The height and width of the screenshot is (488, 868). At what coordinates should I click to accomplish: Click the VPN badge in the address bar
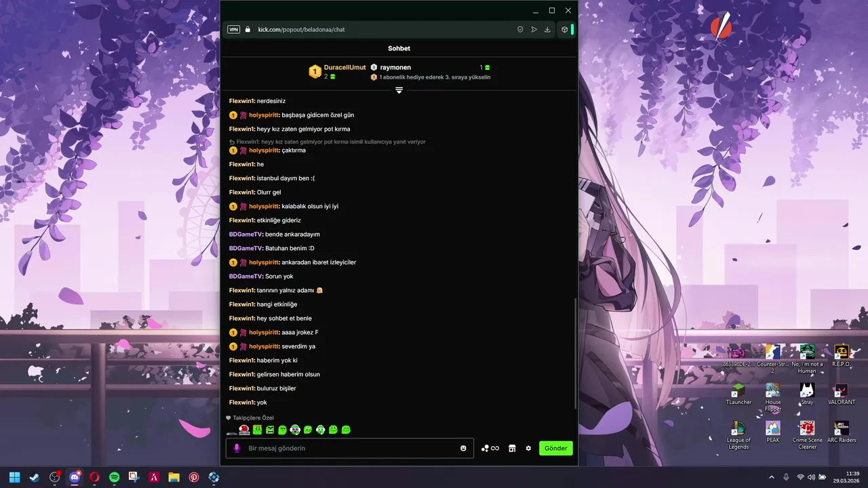coord(233,30)
